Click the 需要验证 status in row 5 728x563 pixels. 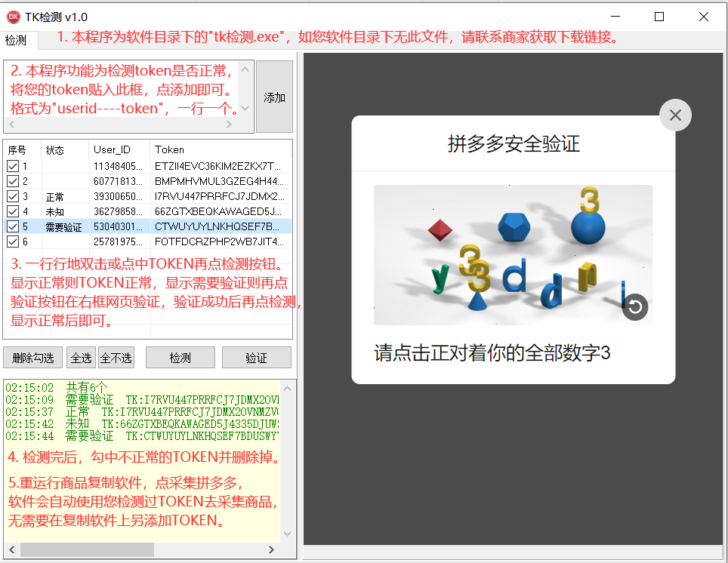[63, 227]
